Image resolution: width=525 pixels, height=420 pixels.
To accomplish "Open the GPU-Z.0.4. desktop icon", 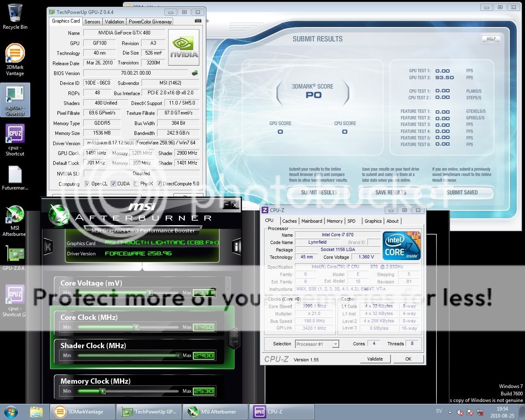I will pyautogui.click(x=14, y=258).
